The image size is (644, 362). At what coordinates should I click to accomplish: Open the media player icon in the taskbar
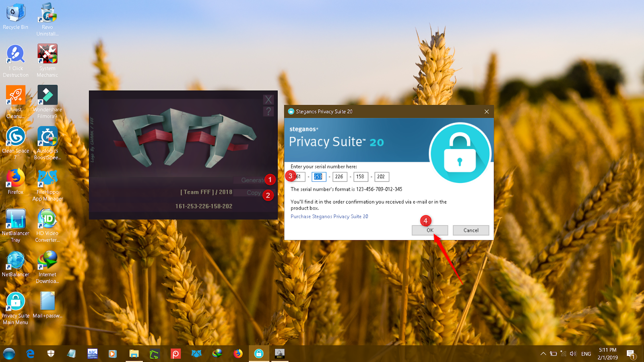click(113, 354)
